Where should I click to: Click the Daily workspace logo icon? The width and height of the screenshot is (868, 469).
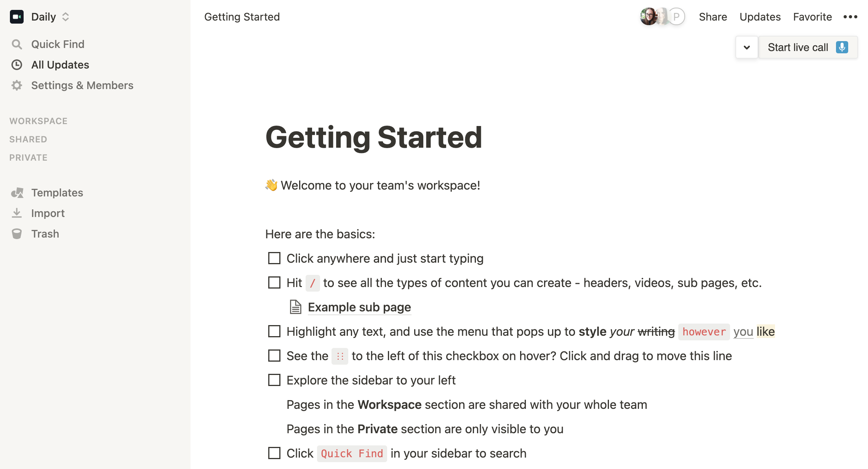pyautogui.click(x=17, y=17)
